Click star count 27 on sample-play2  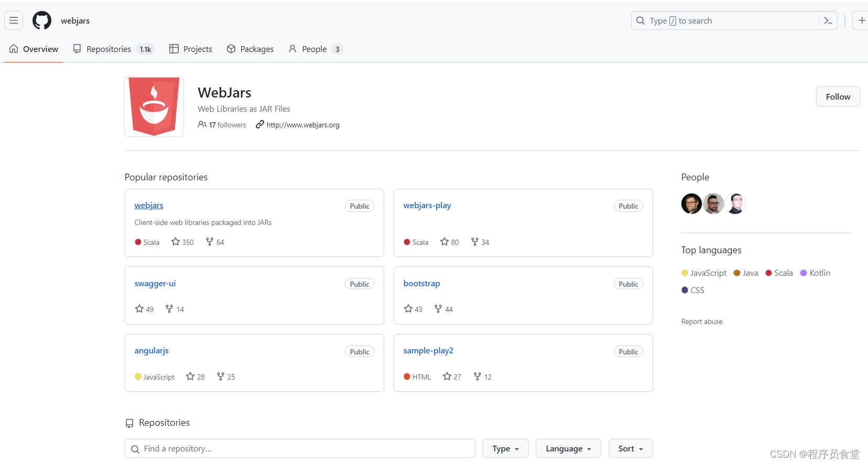coord(452,376)
